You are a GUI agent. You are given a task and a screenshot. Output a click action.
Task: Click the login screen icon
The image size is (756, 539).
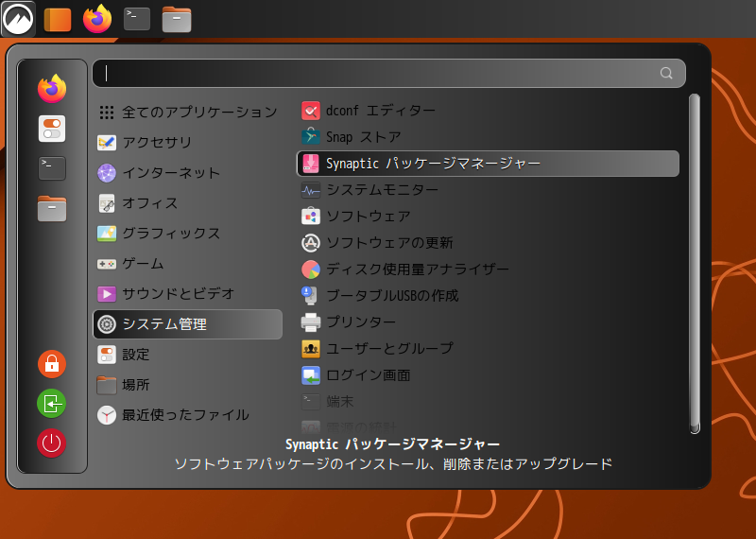311,374
